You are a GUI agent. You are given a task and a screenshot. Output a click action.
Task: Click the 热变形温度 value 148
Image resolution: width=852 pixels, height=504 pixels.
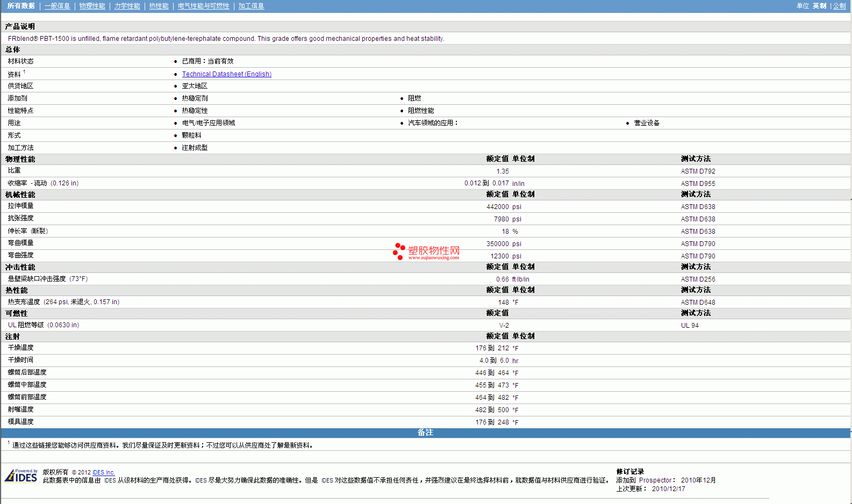[x=504, y=303]
